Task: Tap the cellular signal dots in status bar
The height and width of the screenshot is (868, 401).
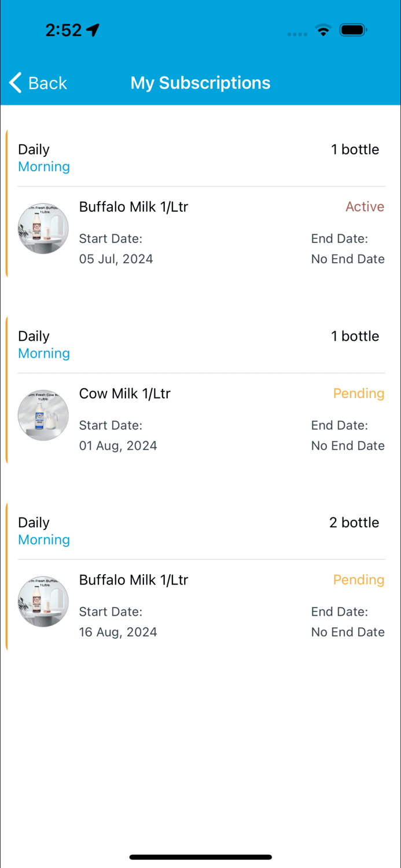Action: click(x=297, y=34)
